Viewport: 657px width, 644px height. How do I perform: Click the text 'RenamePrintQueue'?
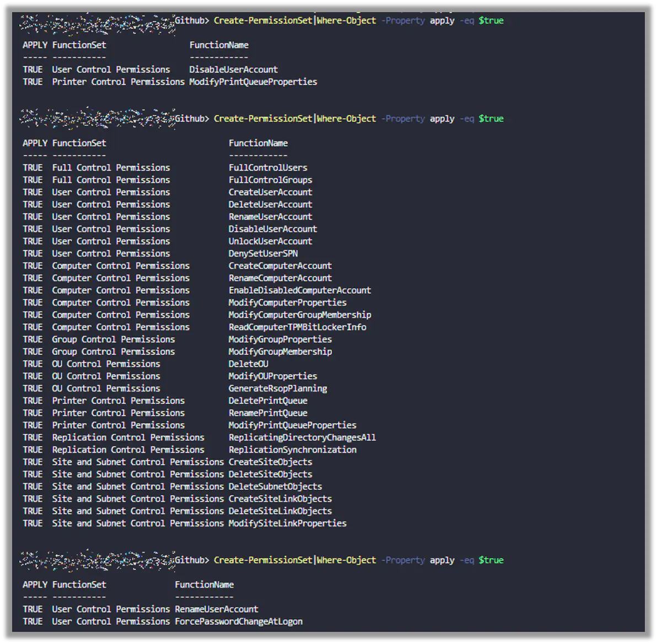coord(268,413)
